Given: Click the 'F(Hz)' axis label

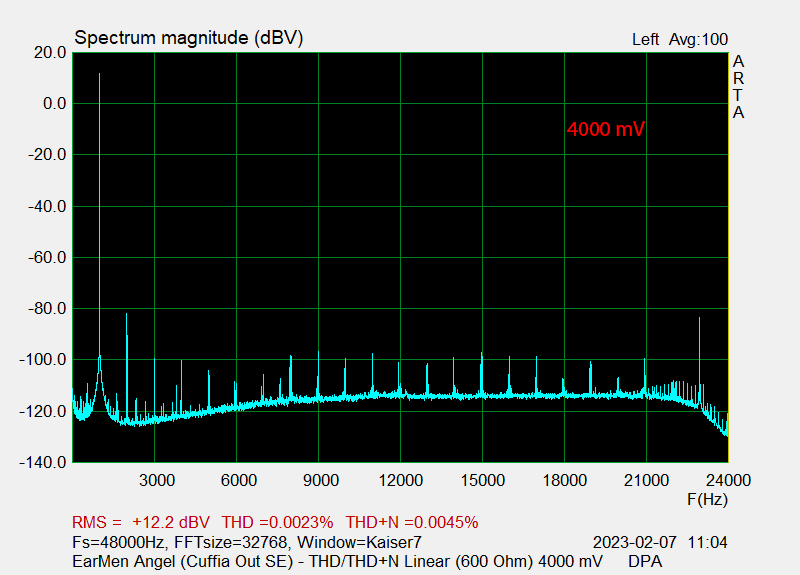Looking at the screenshot, I should pos(707,499).
